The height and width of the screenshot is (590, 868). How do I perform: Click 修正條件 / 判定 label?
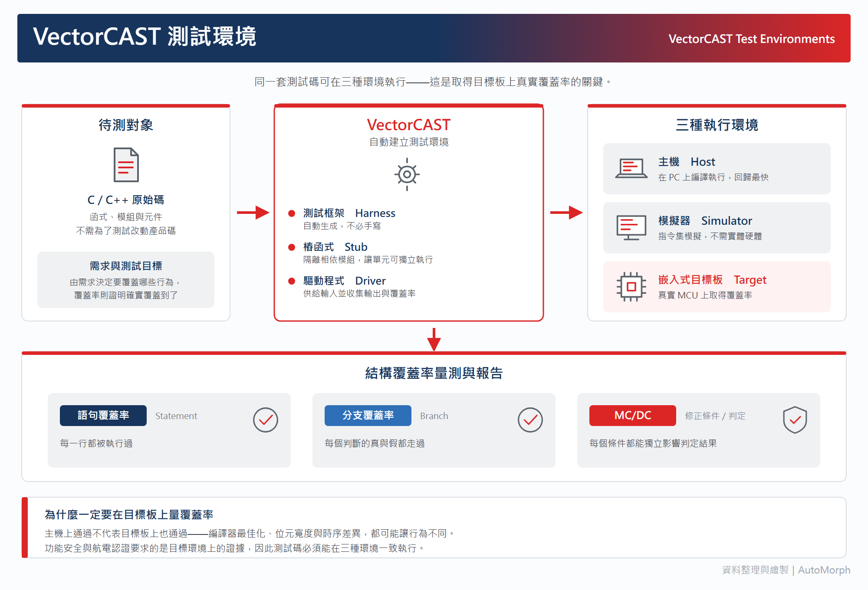click(x=715, y=416)
